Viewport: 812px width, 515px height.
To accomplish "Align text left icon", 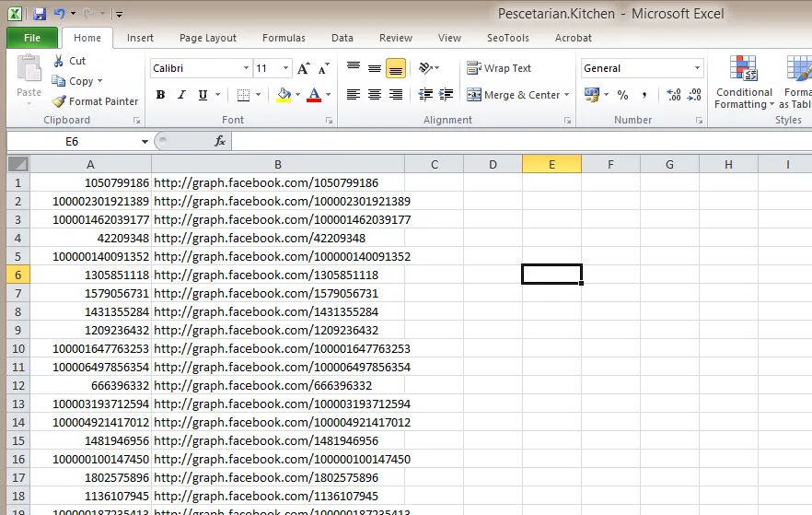I will (x=354, y=95).
